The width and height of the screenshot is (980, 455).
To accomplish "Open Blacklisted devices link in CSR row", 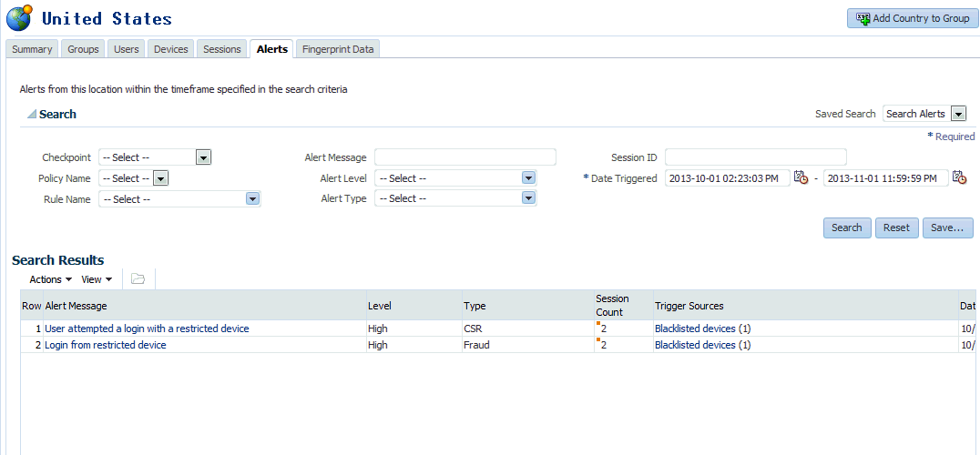I will pyautogui.click(x=695, y=329).
